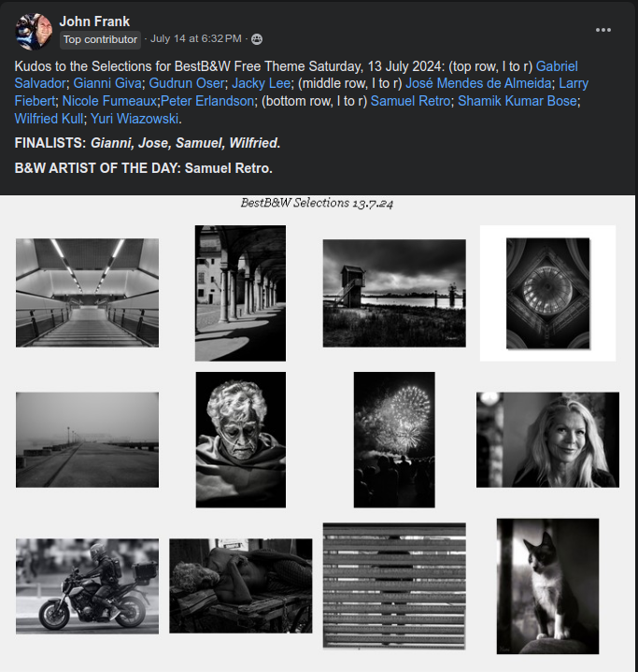Open the July 14 at 6:32 PM timestamp
This screenshot has width=638, height=672.
point(196,38)
